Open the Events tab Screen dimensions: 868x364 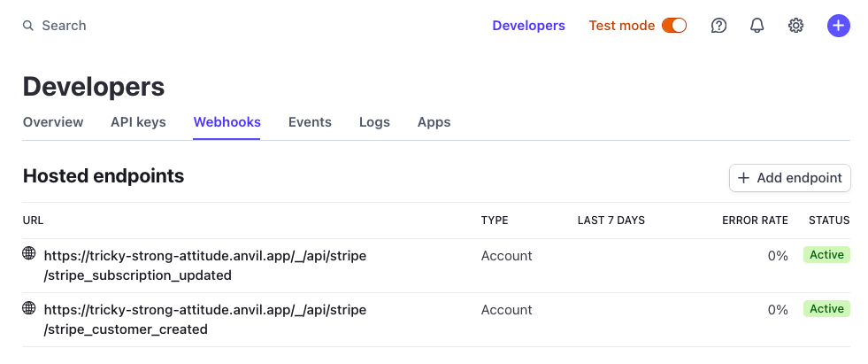(x=310, y=122)
